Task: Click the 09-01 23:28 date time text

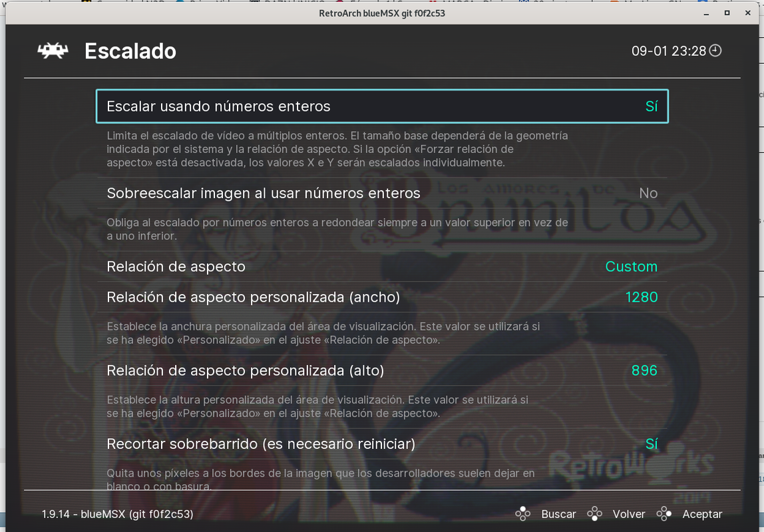Action: tap(668, 51)
